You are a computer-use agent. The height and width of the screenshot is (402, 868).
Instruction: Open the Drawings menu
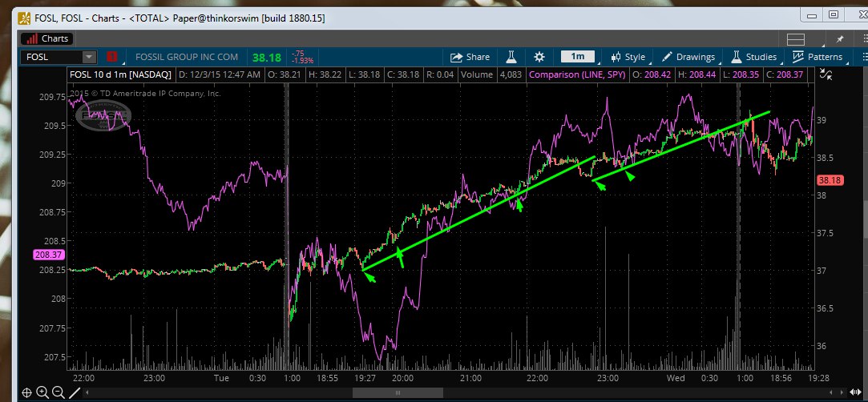pos(688,57)
